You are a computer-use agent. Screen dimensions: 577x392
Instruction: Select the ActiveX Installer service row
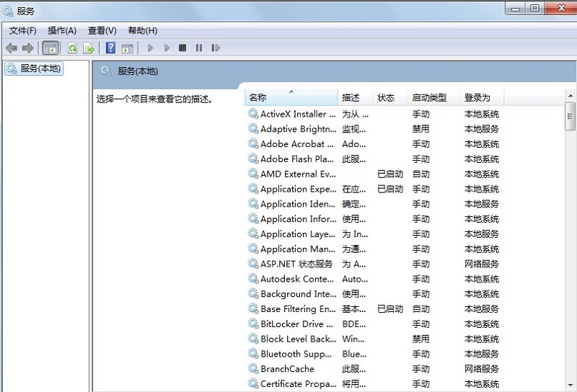pos(374,114)
